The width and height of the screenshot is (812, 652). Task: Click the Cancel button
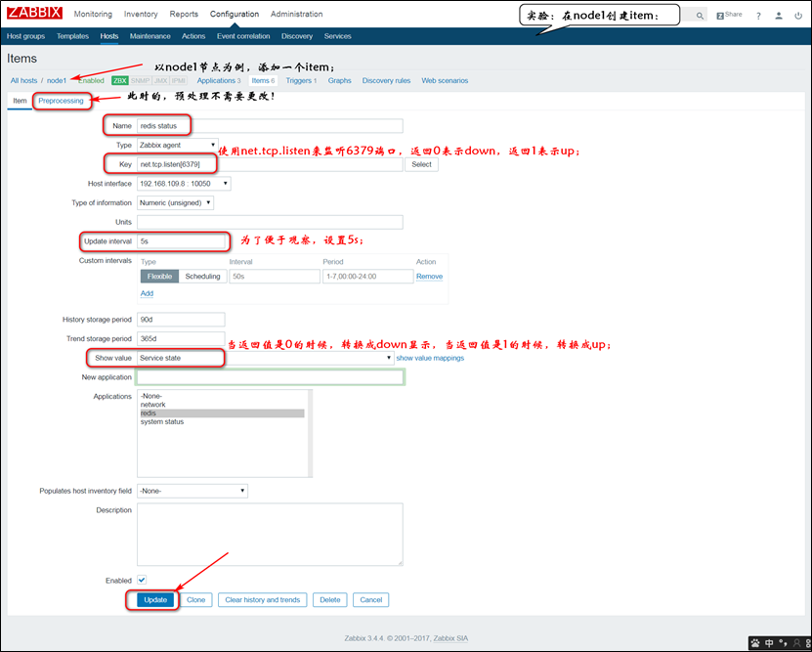pos(370,599)
